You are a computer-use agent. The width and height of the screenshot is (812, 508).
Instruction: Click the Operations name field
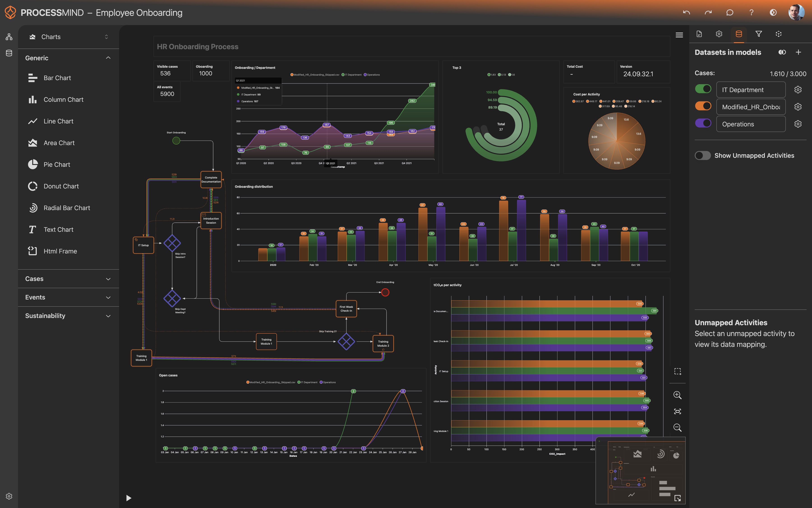click(x=751, y=124)
